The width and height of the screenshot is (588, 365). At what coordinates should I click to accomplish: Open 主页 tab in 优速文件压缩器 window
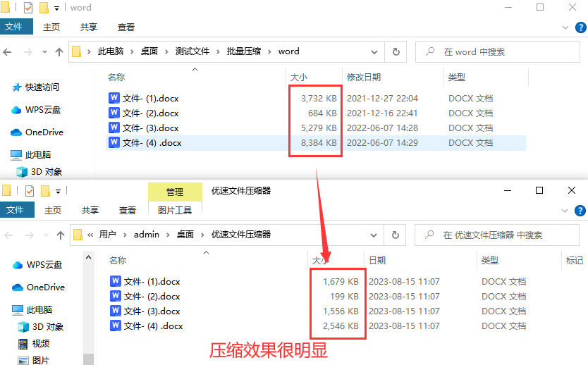tap(53, 210)
